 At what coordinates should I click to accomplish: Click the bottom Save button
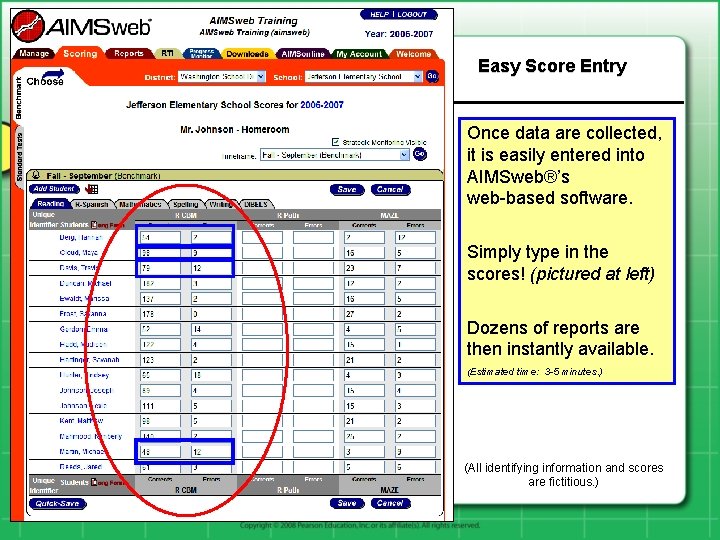pyautogui.click(x=347, y=503)
